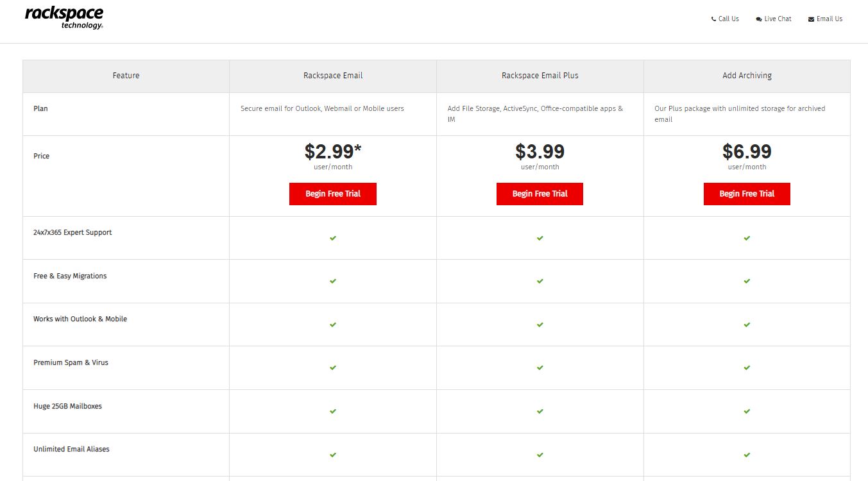Select the Add Archiving column header
Screen dimensions: 868x481
click(x=746, y=75)
